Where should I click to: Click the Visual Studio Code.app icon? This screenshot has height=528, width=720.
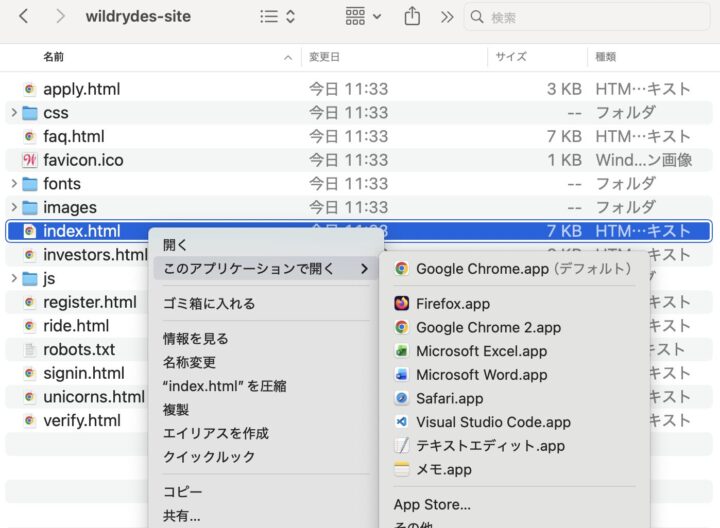coord(401,422)
